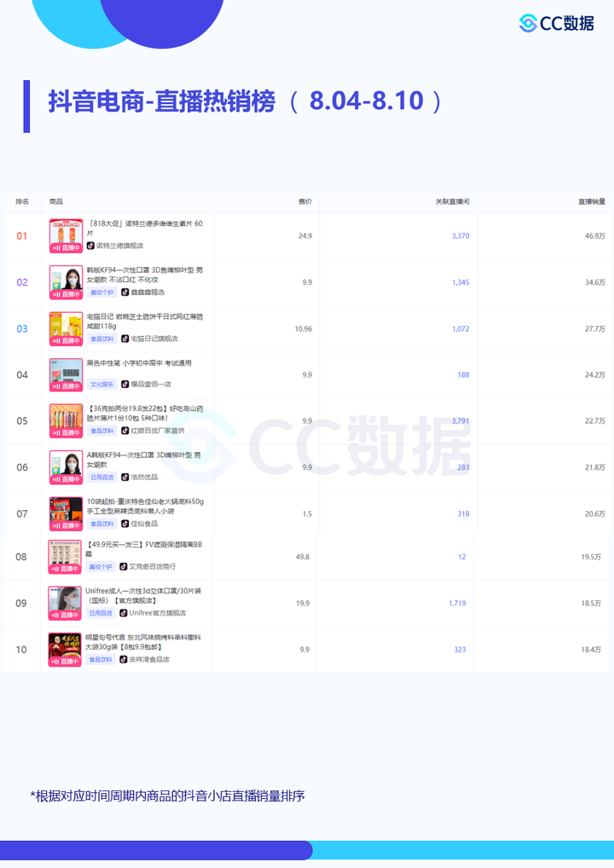Open the rank 10 barbecue seasoning thumbnail
The width and height of the screenshot is (614, 868).
(65, 650)
